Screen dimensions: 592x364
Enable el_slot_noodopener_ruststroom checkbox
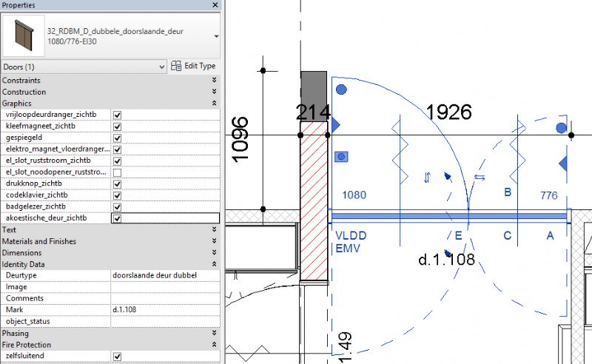click(x=117, y=172)
